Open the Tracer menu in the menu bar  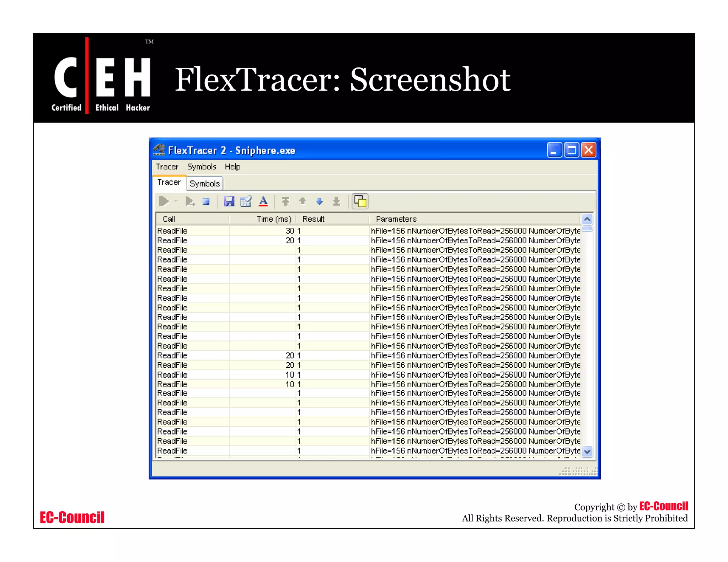(167, 167)
